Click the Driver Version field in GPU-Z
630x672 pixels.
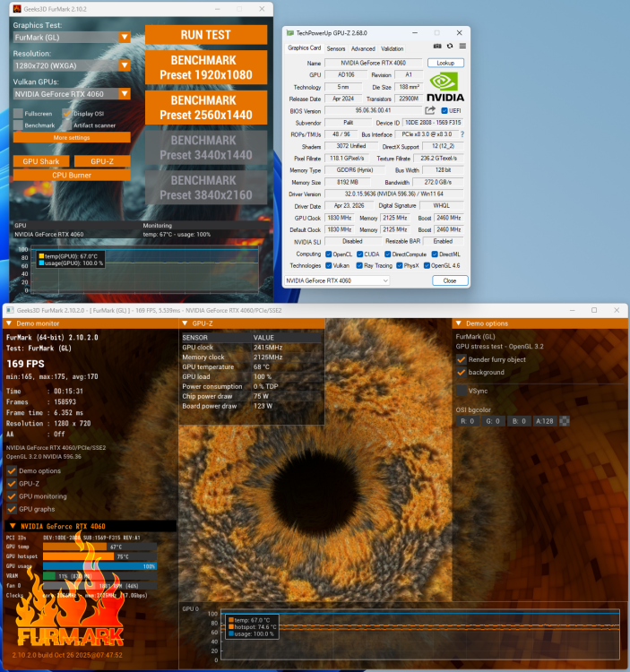(393, 194)
